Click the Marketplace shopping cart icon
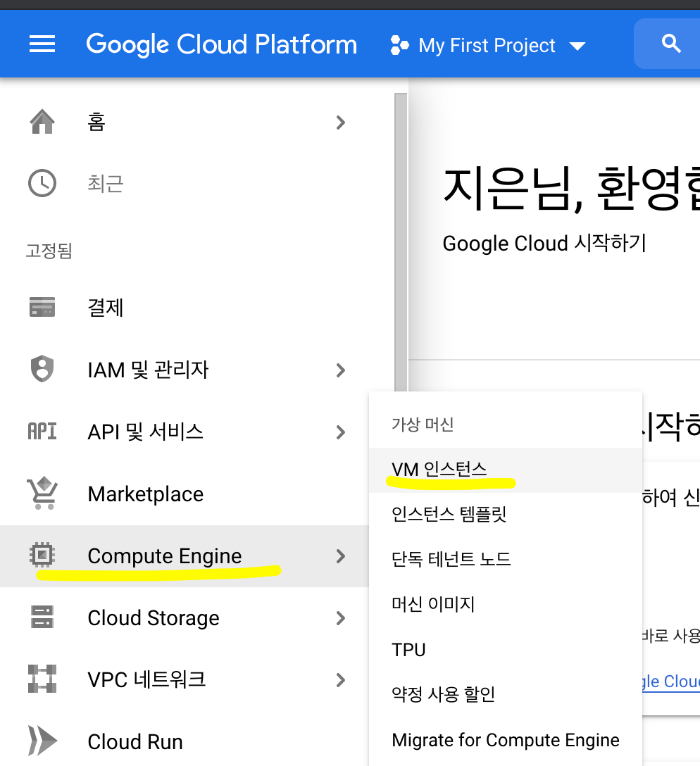Viewport: 700px width, 766px height. coord(42,493)
